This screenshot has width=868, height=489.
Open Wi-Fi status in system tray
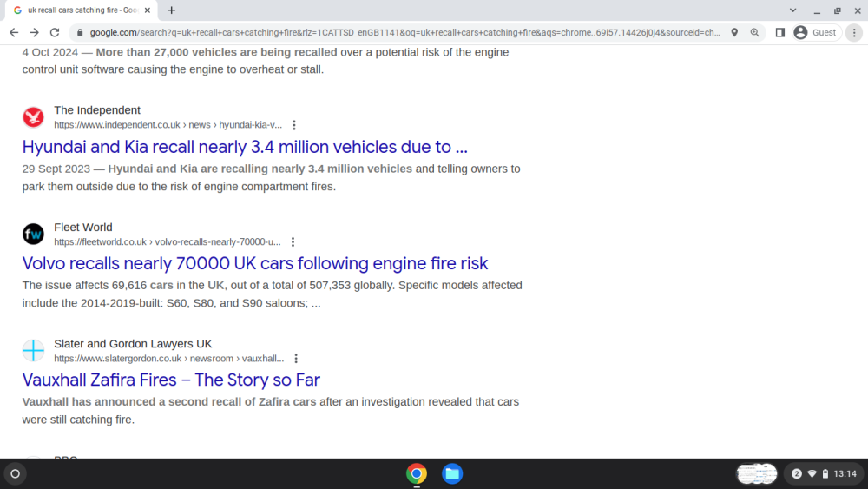pyautogui.click(x=812, y=474)
